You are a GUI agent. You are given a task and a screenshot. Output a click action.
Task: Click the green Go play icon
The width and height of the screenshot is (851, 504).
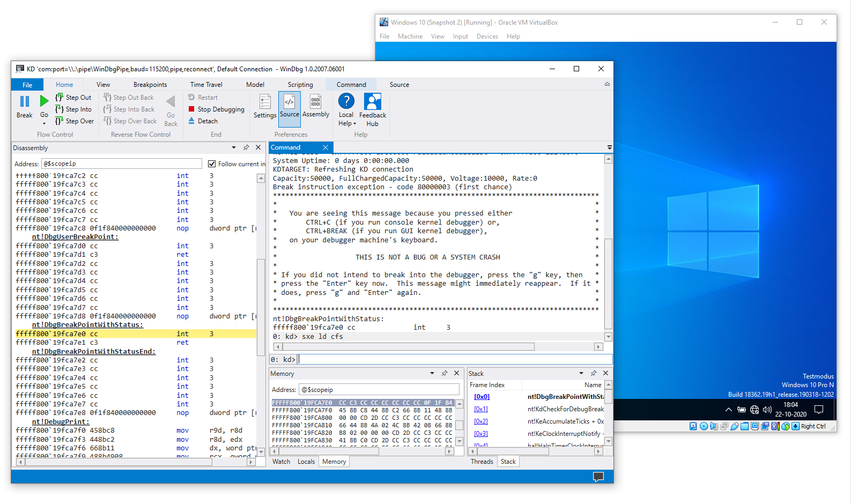pyautogui.click(x=44, y=101)
